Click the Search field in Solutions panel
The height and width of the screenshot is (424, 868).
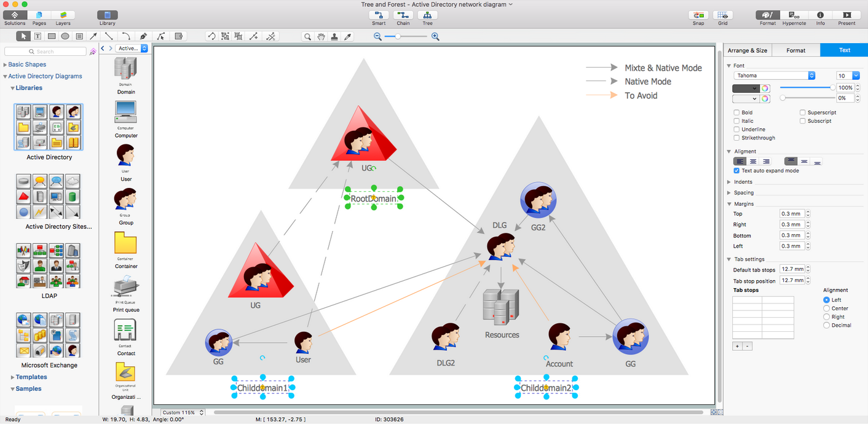point(45,52)
